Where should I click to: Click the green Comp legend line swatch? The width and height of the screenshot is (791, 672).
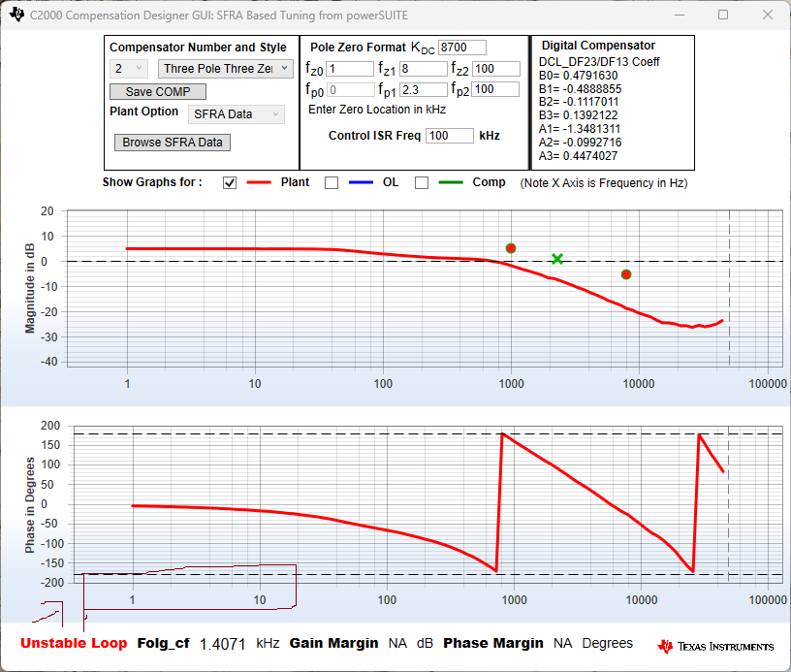click(451, 182)
